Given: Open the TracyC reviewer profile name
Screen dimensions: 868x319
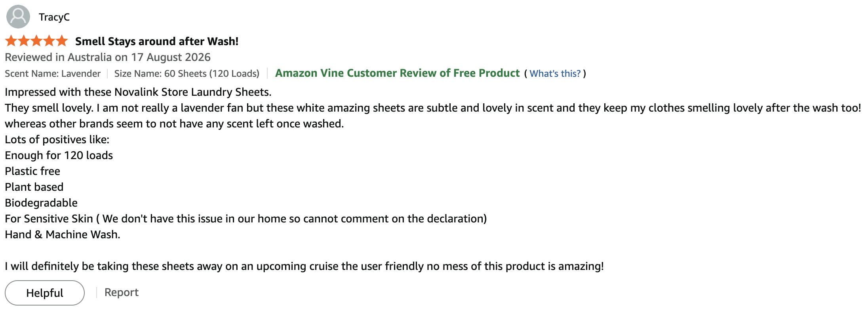Looking at the screenshot, I should point(54,17).
